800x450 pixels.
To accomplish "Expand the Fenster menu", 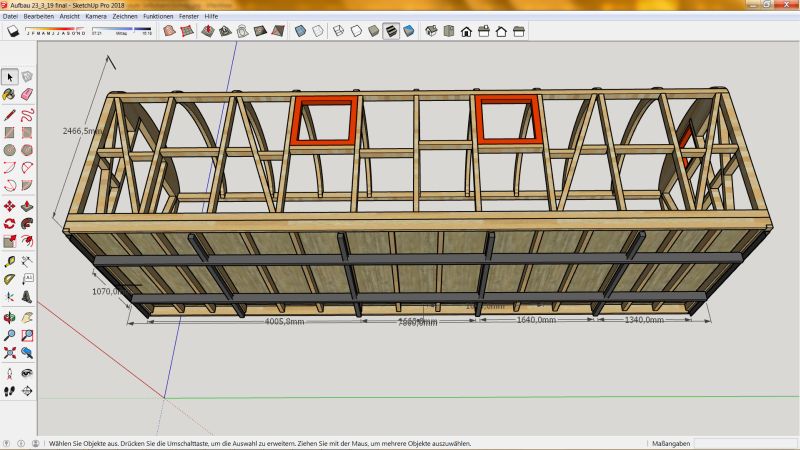I will [x=189, y=17].
